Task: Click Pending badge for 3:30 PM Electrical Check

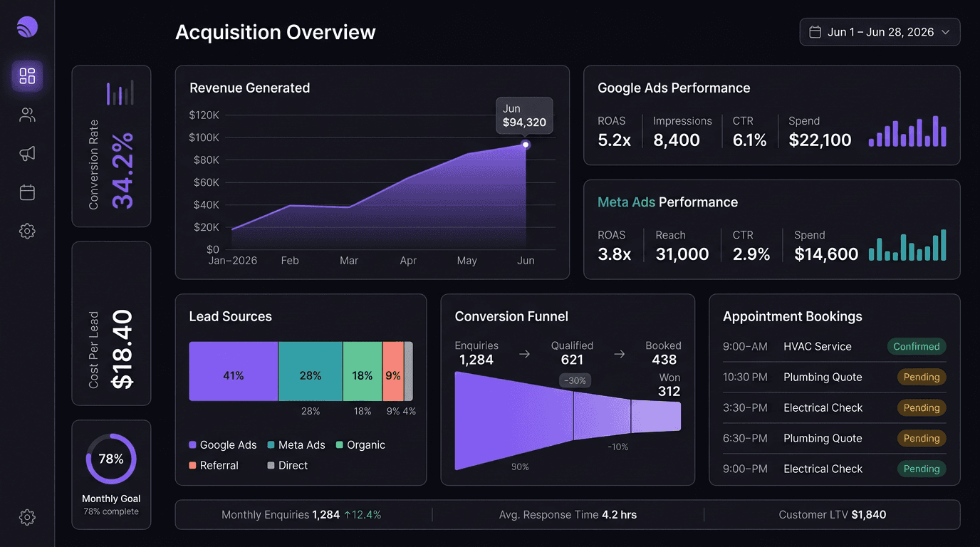Action: click(922, 408)
